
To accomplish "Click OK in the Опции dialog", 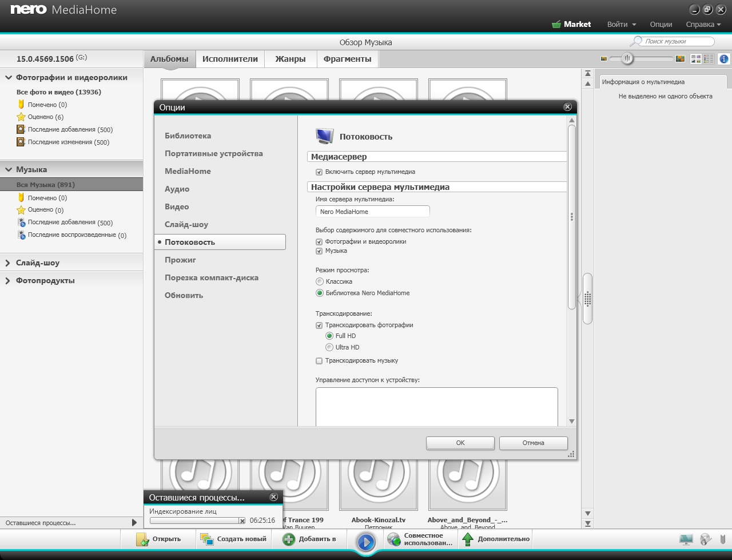I will pos(460,443).
